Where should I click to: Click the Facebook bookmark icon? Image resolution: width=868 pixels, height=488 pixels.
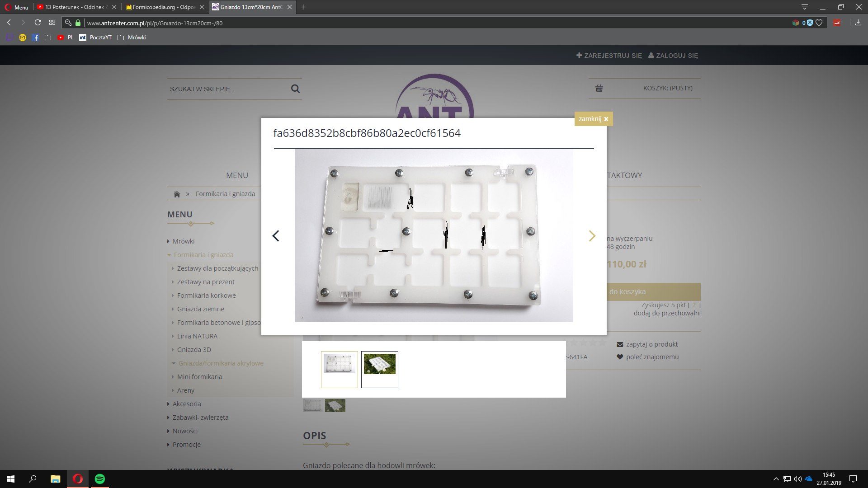pos(35,38)
